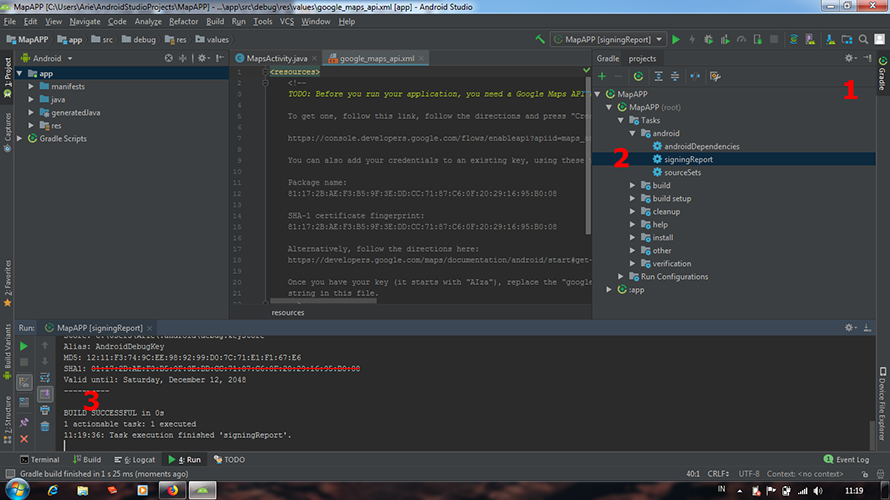Open Gradle settings wrench icon
The image size is (890, 500).
tap(715, 76)
